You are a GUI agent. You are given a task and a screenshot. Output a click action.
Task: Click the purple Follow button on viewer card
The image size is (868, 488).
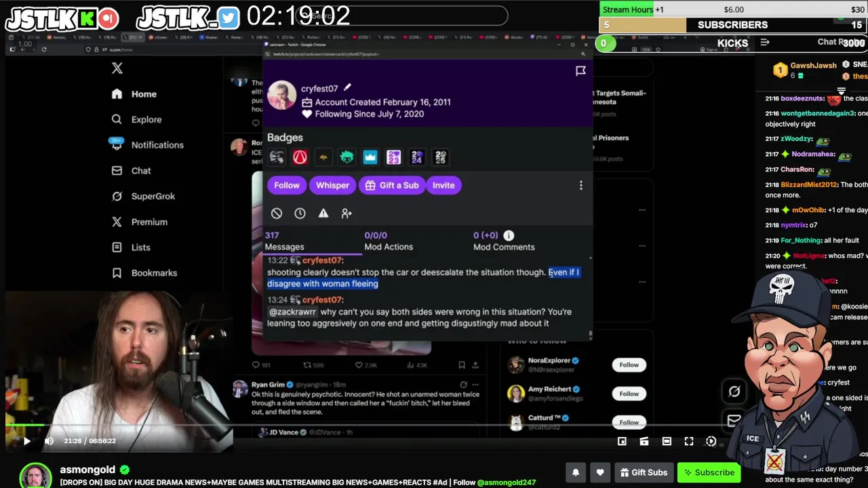coord(287,185)
